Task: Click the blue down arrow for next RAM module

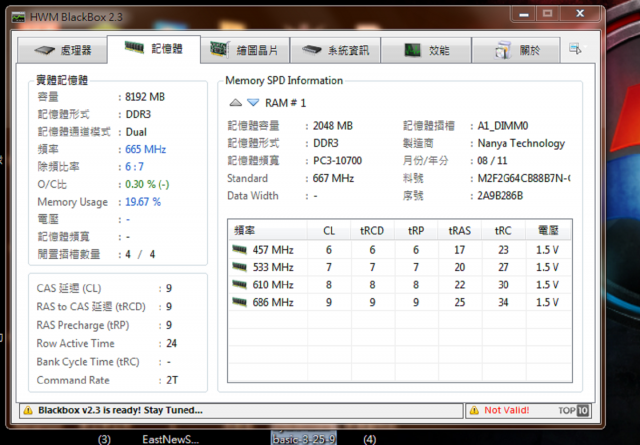Action: pos(253,102)
